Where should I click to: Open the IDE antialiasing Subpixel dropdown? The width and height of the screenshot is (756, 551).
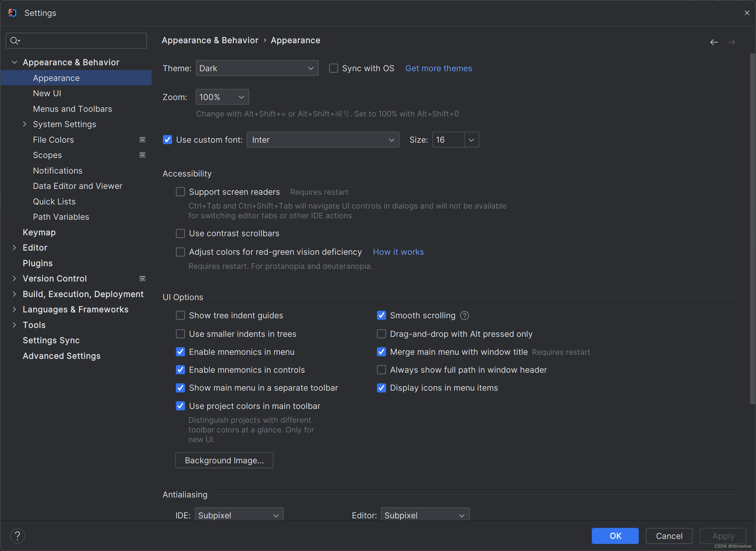pos(239,515)
